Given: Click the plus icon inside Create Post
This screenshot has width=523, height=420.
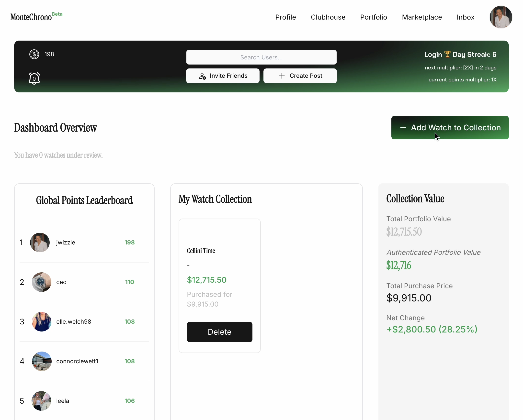Looking at the screenshot, I should coord(281,76).
